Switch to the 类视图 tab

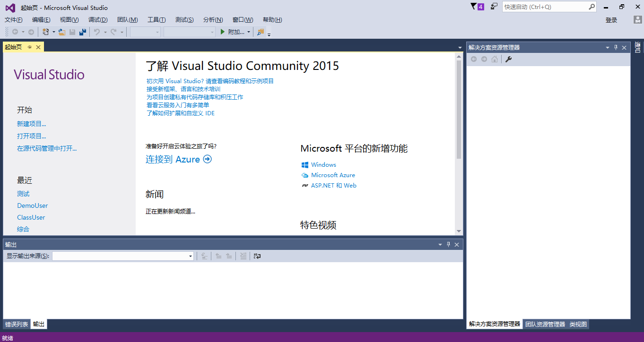coord(578,324)
